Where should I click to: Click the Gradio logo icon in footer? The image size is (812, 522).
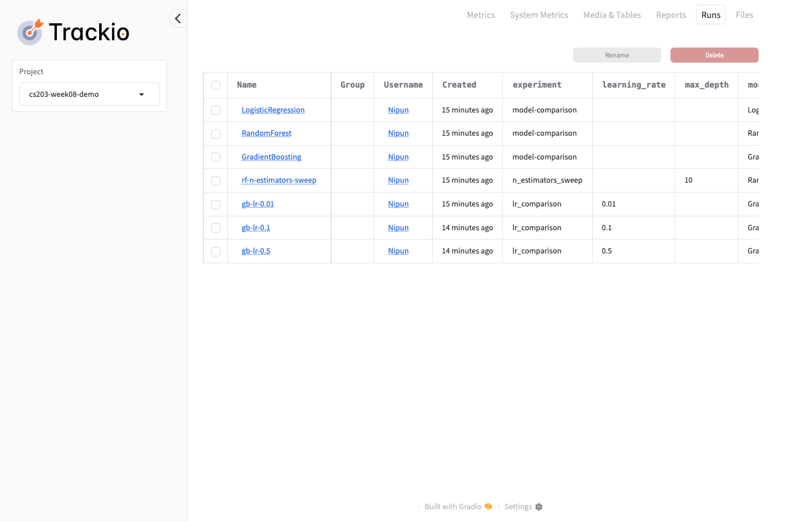(488, 506)
